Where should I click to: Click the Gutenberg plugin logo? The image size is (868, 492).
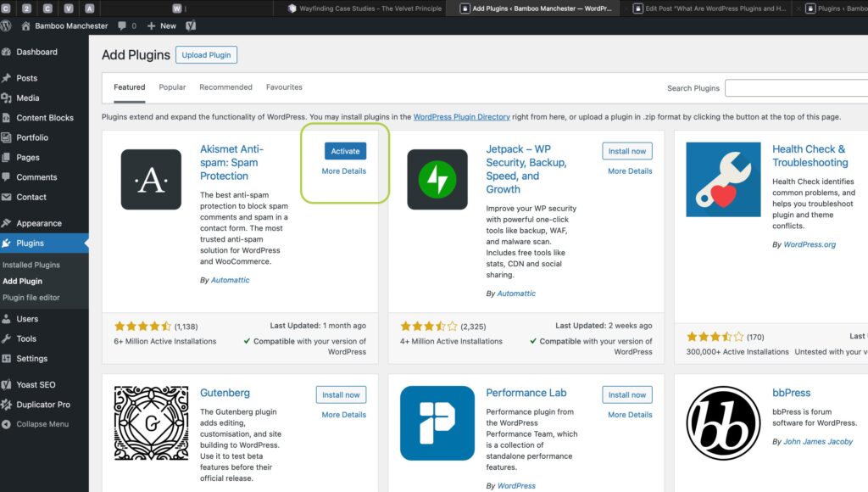click(x=151, y=423)
